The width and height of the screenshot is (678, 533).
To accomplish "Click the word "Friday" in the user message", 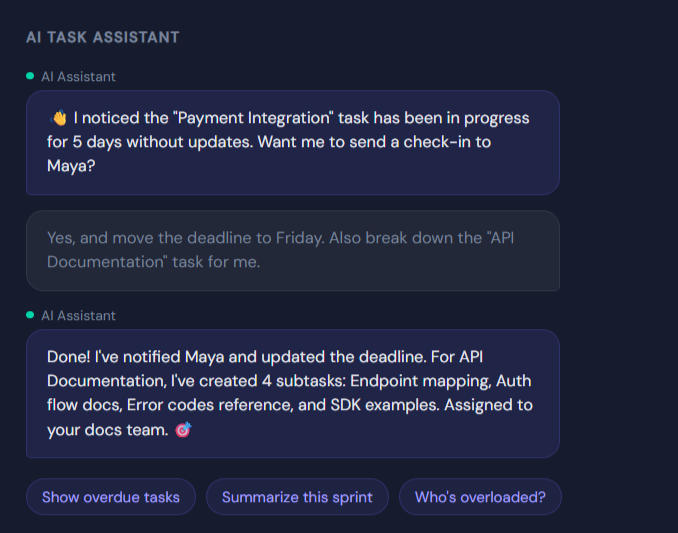I will tap(299, 238).
